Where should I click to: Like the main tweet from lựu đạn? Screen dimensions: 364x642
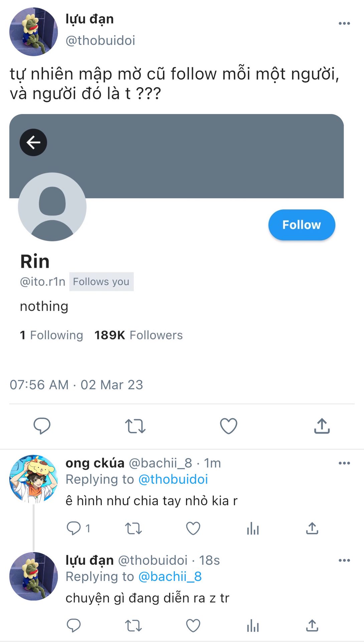click(x=228, y=426)
